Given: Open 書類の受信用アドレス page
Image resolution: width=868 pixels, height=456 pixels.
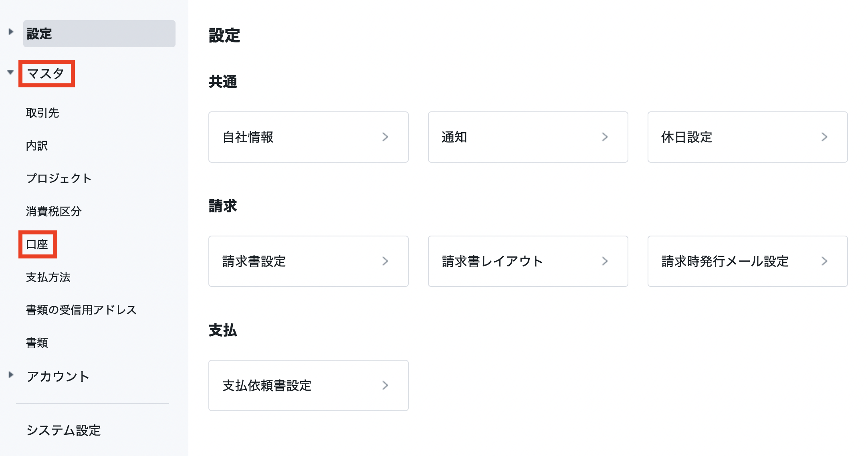Looking at the screenshot, I should (81, 310).
